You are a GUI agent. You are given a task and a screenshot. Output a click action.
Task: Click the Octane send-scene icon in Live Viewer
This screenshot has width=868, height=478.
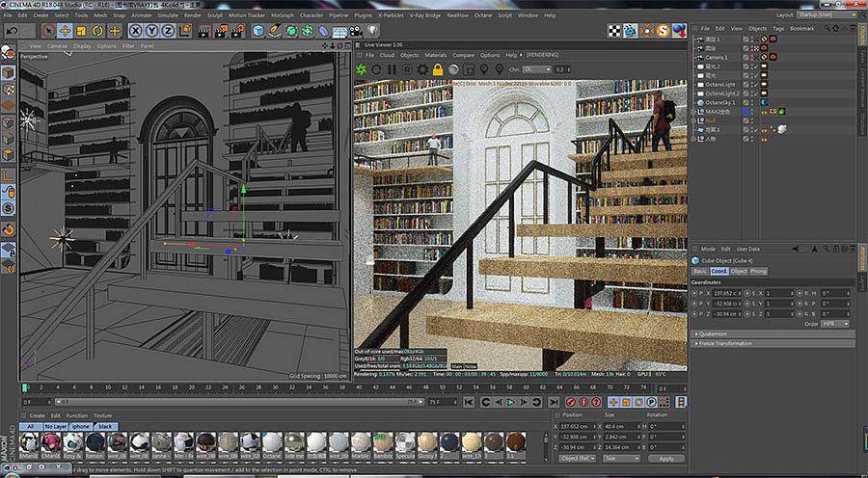pyautogui.click(x=362, y=69)
